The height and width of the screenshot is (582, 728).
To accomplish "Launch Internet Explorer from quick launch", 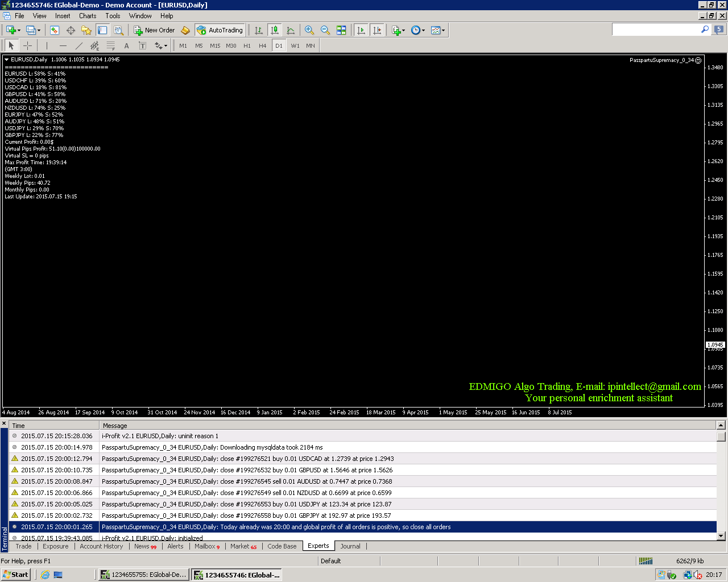I will (45, 575).
